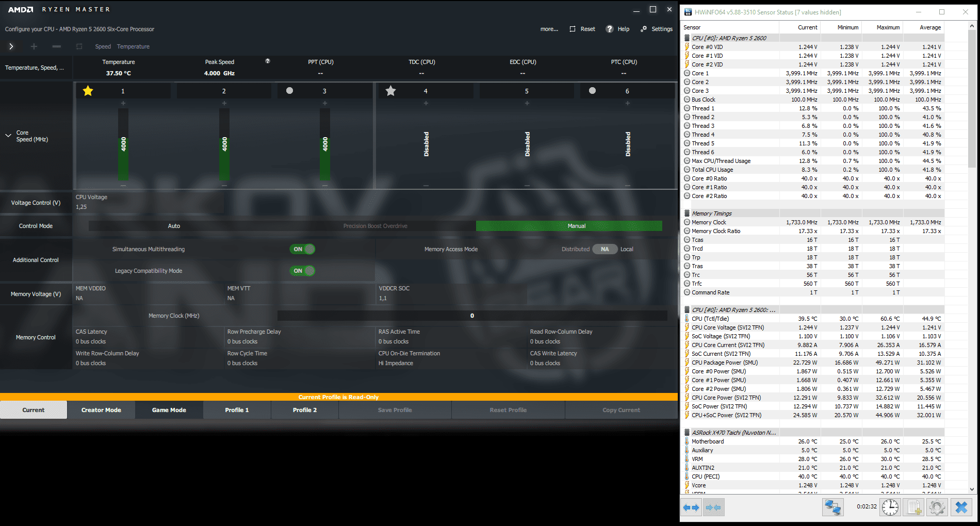Click the Bus Clock sensor icon
Screen dimensions: 980x526
tap(687, 100)
